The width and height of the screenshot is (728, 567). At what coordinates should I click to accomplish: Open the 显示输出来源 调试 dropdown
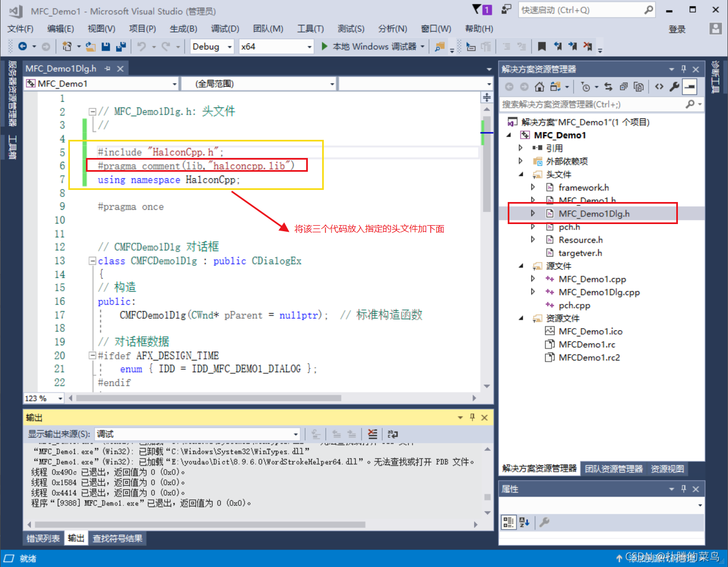pos(296,434)
